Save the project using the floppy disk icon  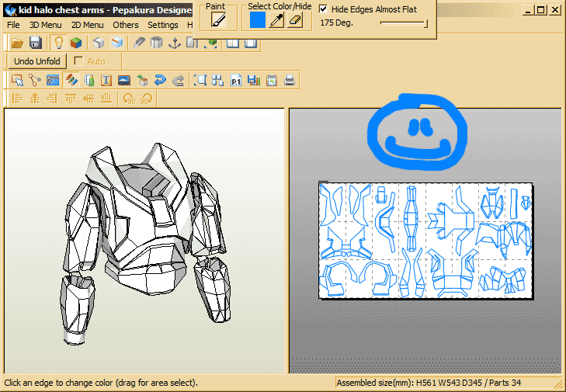(x=36, y=43)
